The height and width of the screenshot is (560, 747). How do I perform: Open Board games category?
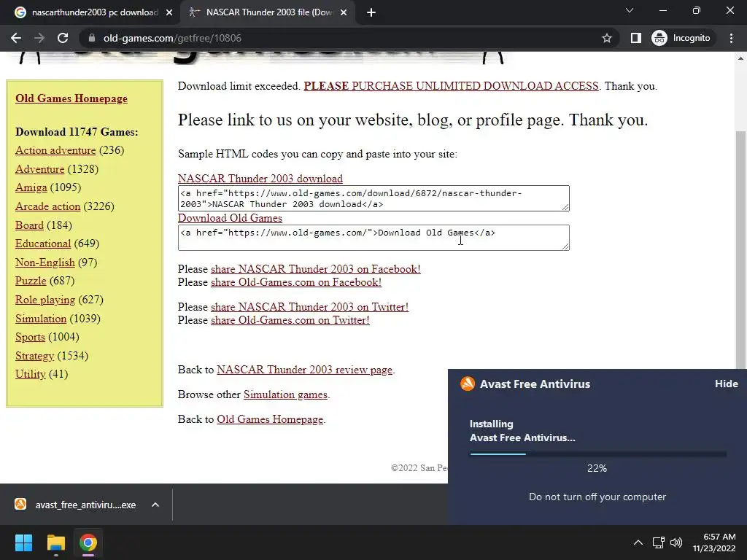tap(29, 225)
